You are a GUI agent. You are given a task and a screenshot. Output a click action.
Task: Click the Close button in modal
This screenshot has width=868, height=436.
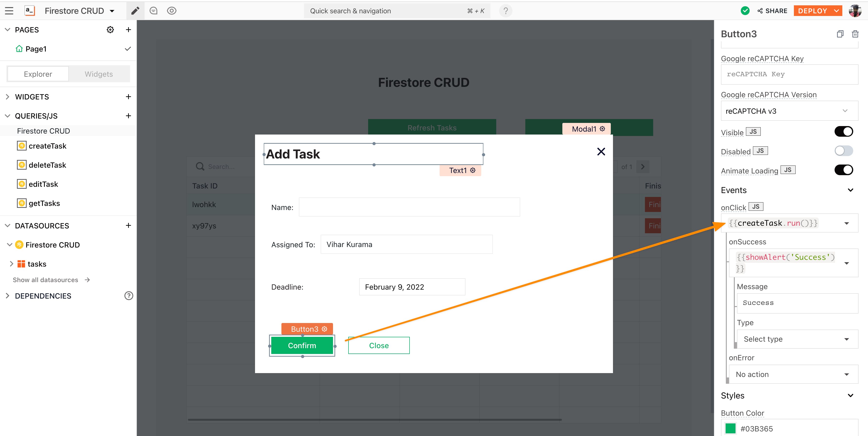click(x=379, y=346)
